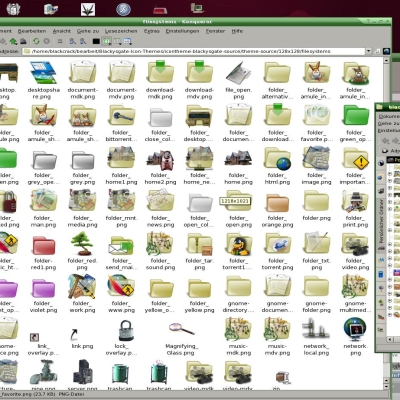Select the folder_green_op green folder icon
The image size is (400, 400).
[356, 115]
